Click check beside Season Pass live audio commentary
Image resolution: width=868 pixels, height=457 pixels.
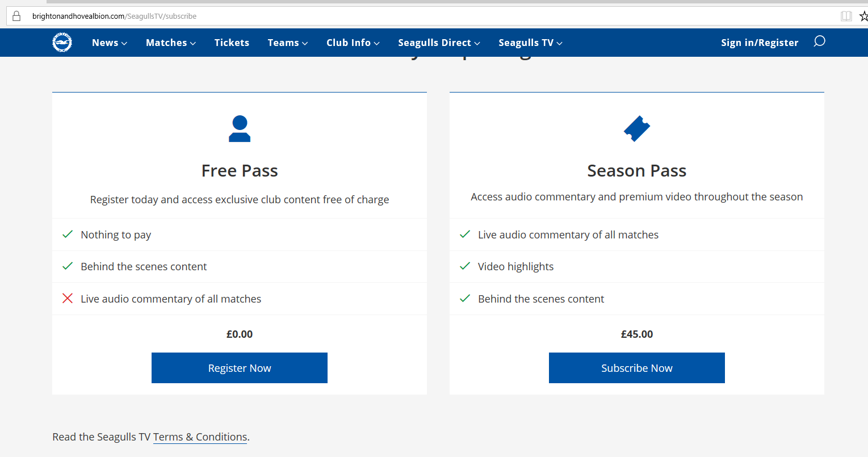pyautogui.click(x=465, y=234)
